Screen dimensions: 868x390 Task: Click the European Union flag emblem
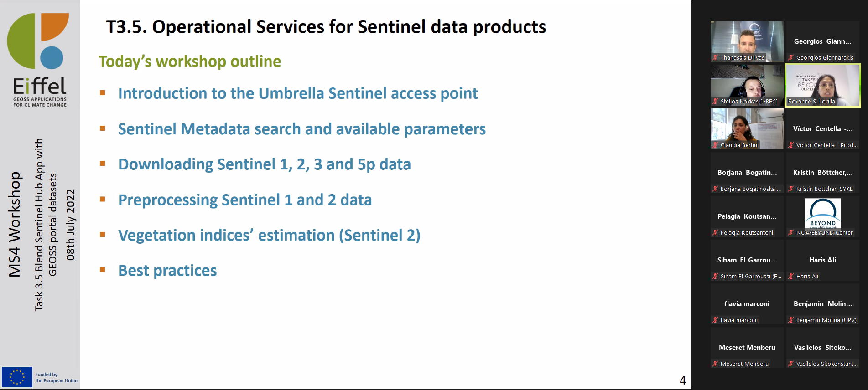(17, 377)
